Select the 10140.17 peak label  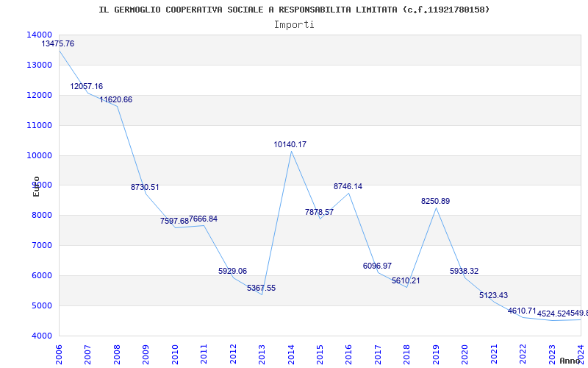point(290,144)
